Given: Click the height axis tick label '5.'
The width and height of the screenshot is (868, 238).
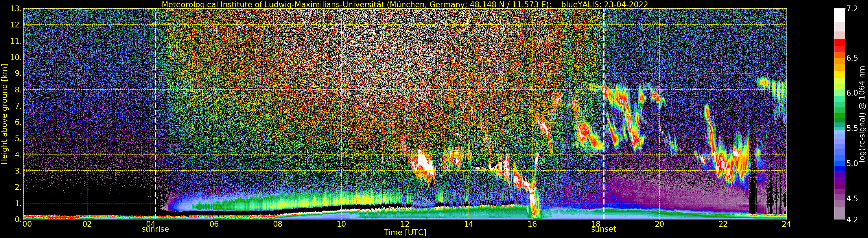Looking at the screenshot, I should (x=18, y=138).
